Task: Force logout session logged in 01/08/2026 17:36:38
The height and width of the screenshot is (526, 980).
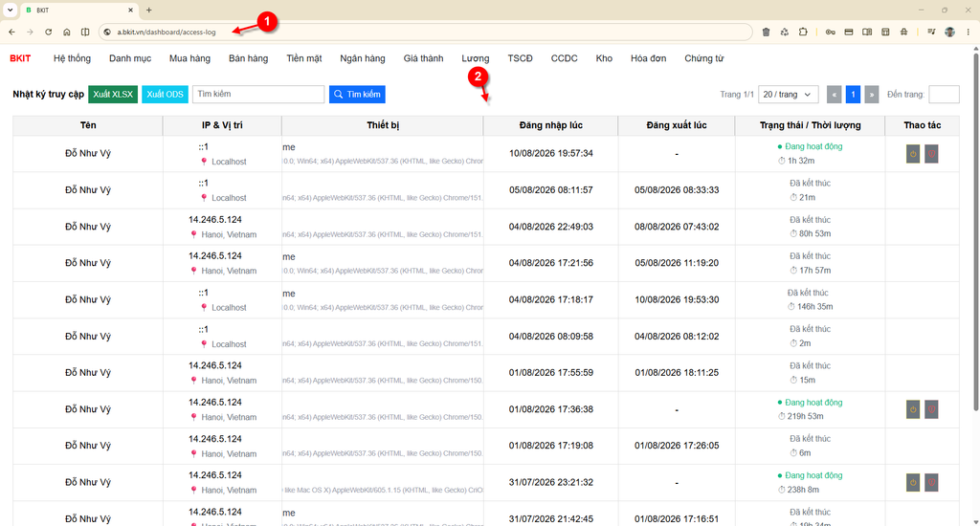Action: pyautogui.click(x=912, y=409)
